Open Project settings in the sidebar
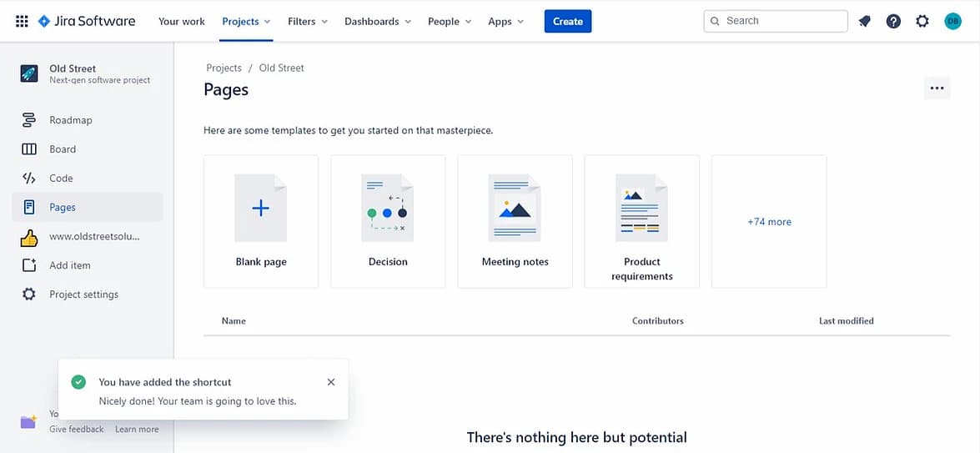Viewport: 980px width, 453px height. 83,294
